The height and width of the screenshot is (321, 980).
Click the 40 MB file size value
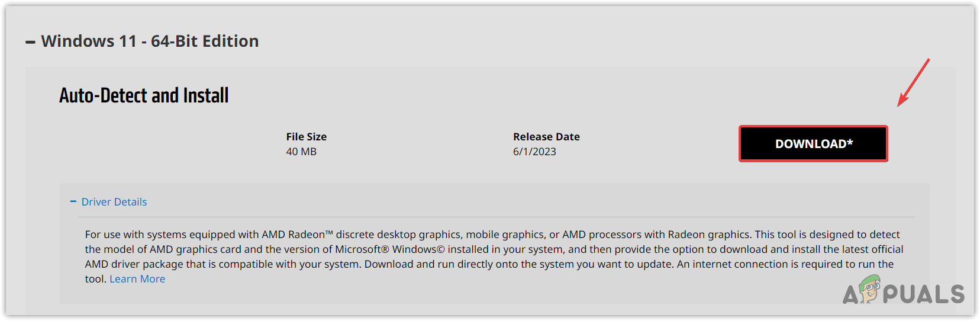(301, 152)
